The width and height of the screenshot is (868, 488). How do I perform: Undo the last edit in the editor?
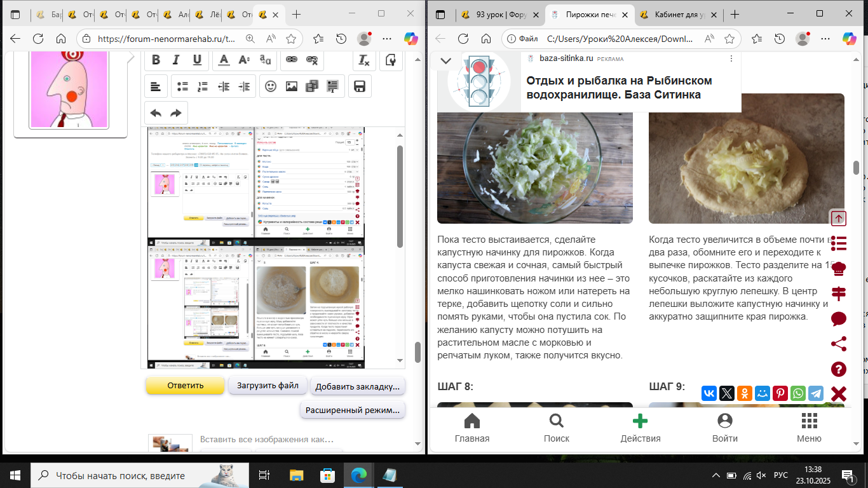[156, 113]
